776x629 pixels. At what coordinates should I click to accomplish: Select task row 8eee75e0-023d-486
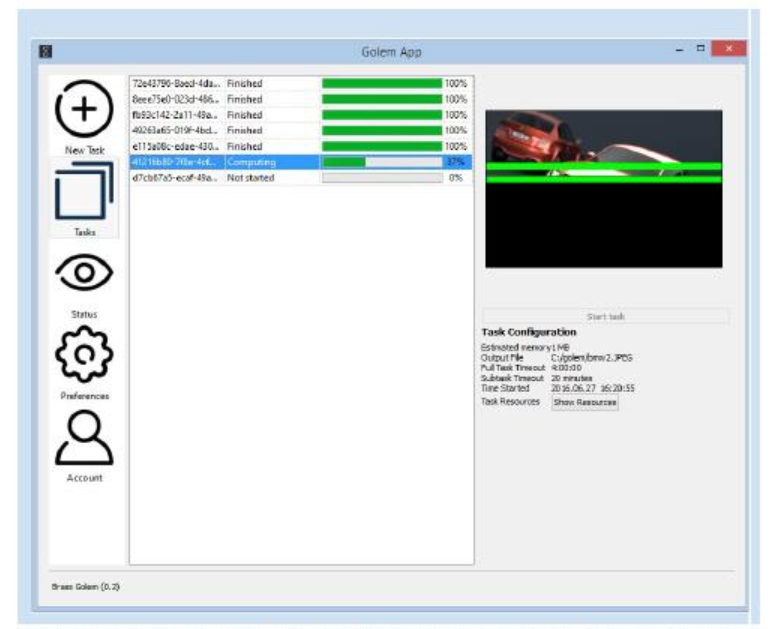pos(300,99)
